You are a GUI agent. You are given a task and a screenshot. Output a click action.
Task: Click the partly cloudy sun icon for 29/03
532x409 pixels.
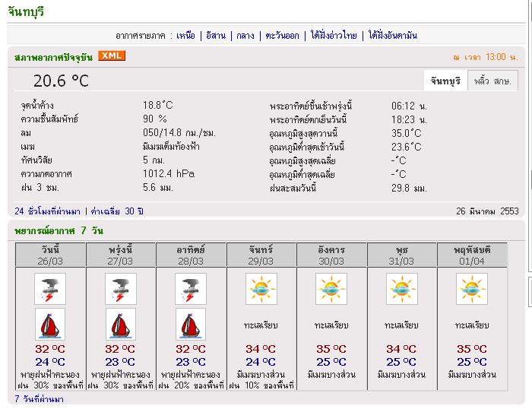261,289
